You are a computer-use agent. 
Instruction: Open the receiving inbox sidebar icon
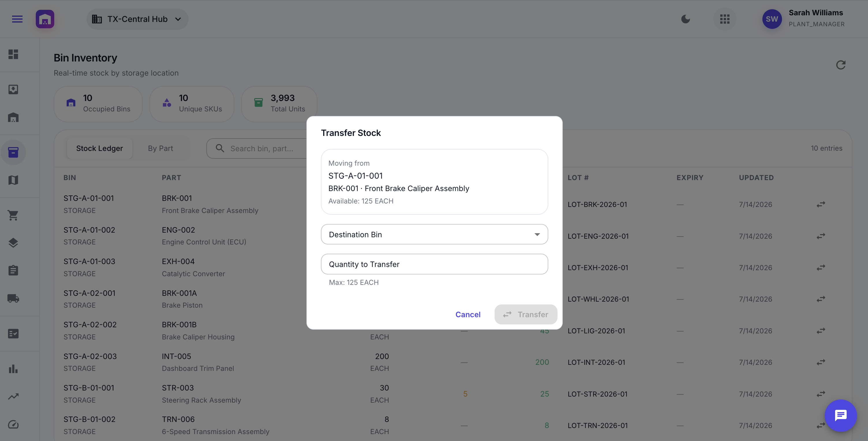point(13,89)
